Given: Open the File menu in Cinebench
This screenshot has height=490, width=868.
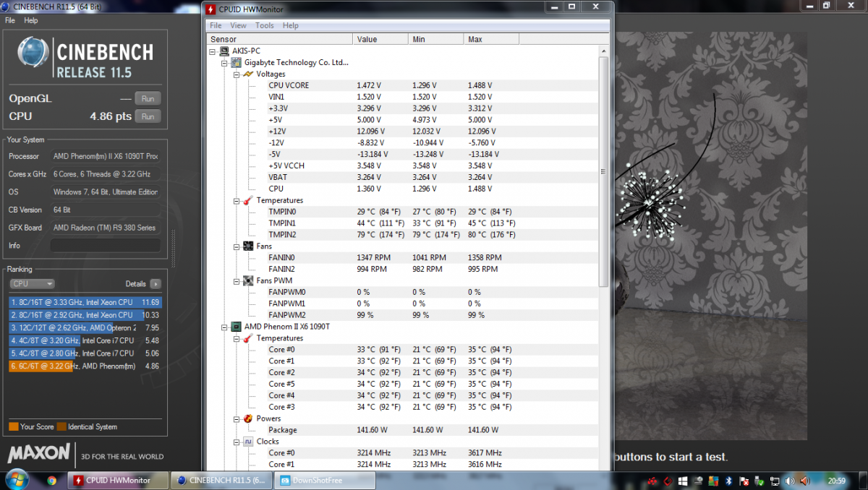Looking at the screenshot, I should tap(10, 20).
